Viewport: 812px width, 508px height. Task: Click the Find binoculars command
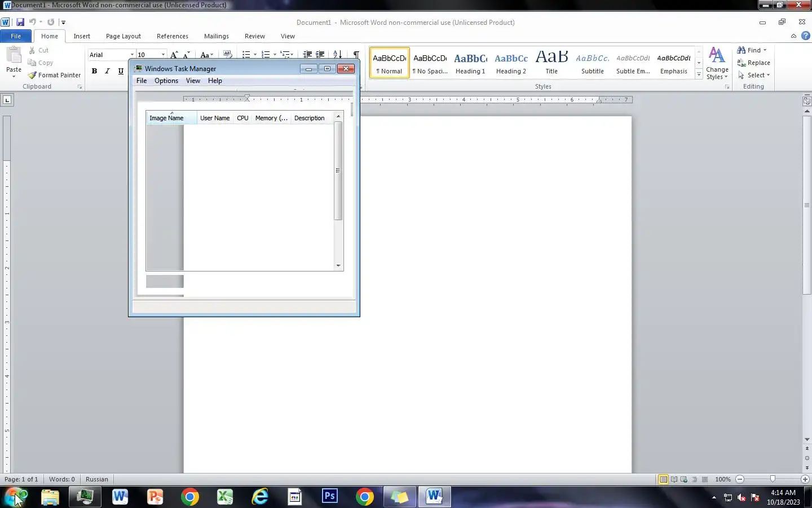pos(751,50)
